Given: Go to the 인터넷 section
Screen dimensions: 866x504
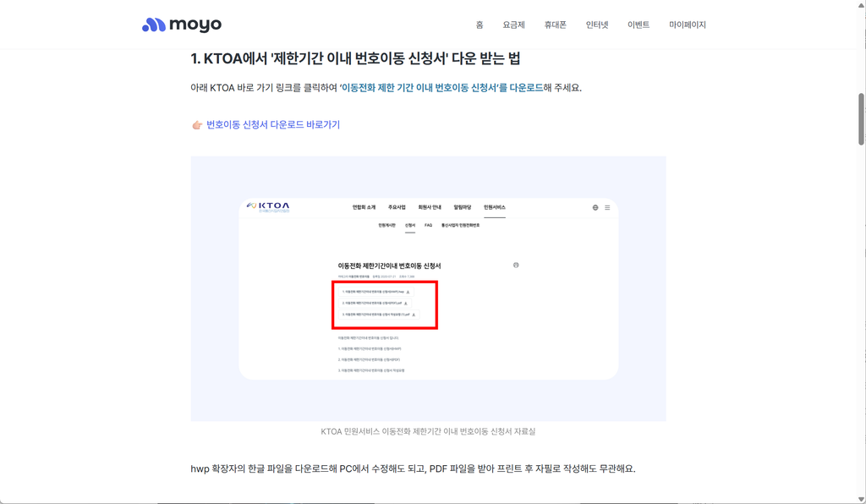Looking at the screenshot, I should tap(597, 25).
